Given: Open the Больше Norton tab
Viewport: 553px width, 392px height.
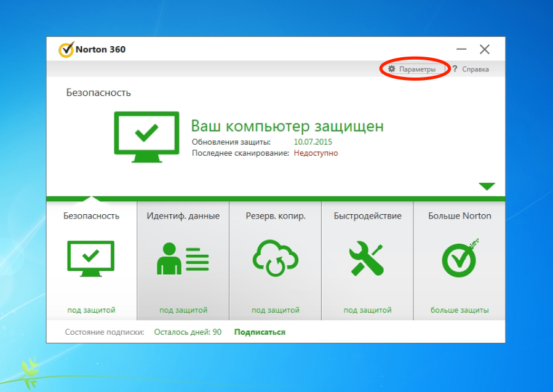Looking at the screenshot, I should (460, 216).
